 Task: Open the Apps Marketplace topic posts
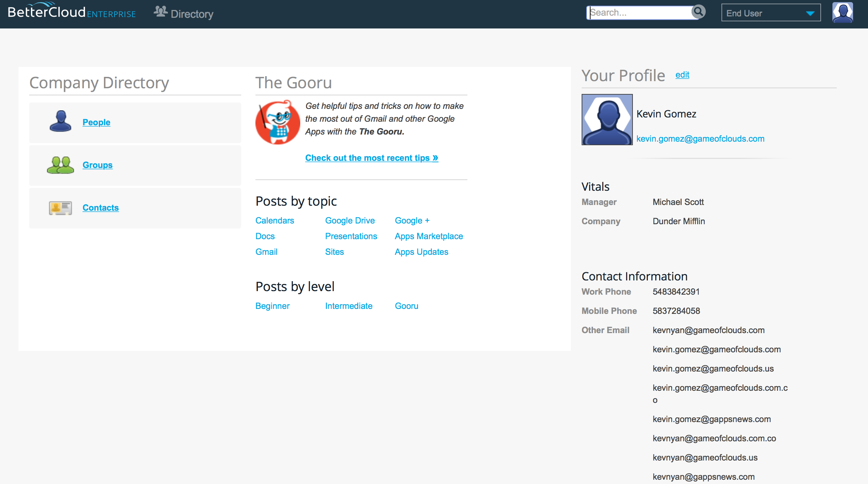point(429,236)
